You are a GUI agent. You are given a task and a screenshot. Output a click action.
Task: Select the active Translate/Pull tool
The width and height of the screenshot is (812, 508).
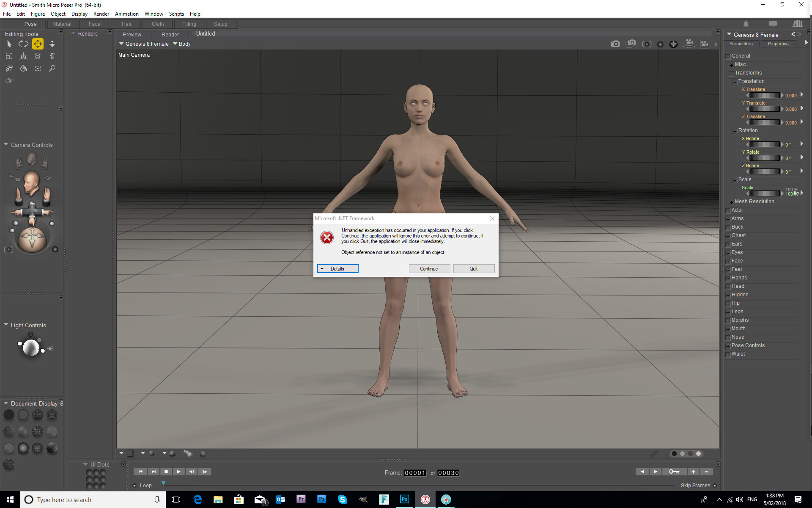click(x=38, y=44)
